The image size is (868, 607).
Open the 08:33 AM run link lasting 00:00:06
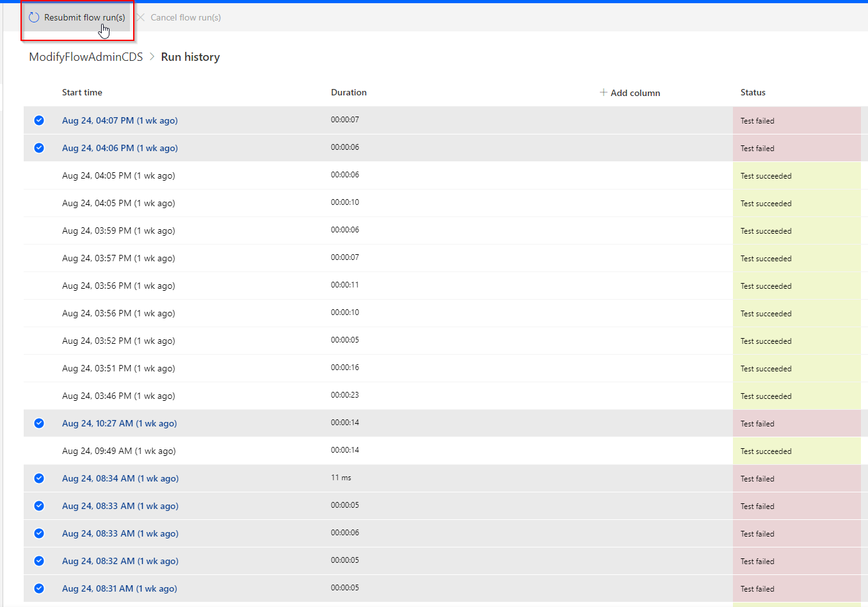tap(120, 533)
